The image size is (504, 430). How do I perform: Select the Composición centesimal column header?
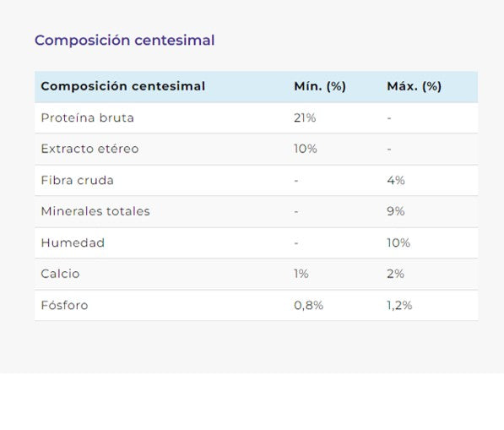[122, 86]
